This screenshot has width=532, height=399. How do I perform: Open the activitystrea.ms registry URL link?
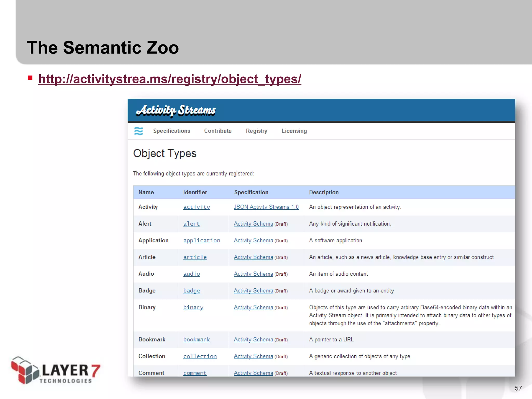170,79
